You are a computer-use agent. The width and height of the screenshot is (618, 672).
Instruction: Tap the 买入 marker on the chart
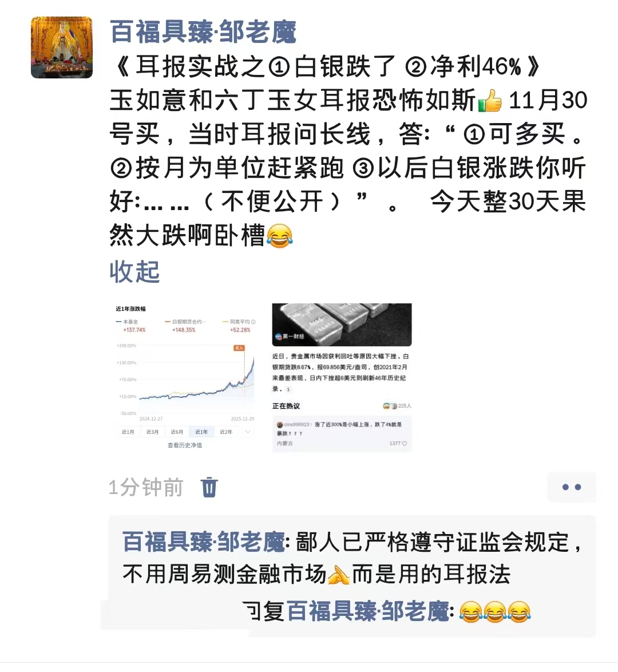click(x=239, y=348)
